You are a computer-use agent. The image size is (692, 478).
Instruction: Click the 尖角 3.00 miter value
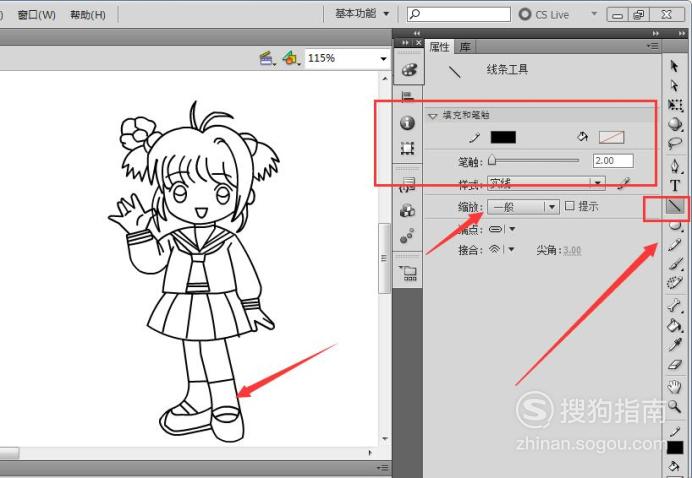tap(572, 250)
